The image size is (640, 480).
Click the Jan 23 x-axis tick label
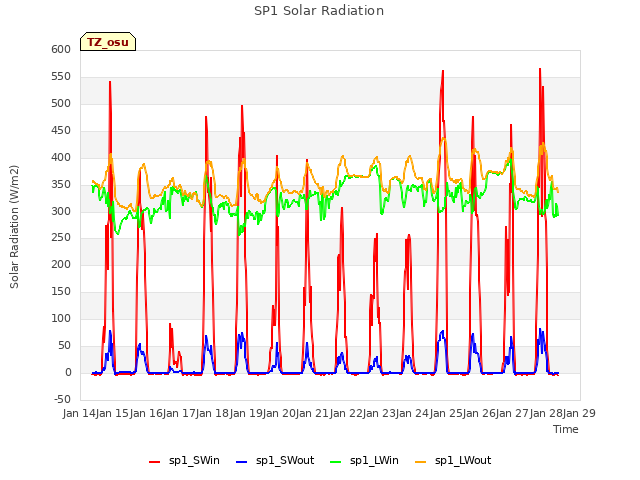tap(379, 413)
